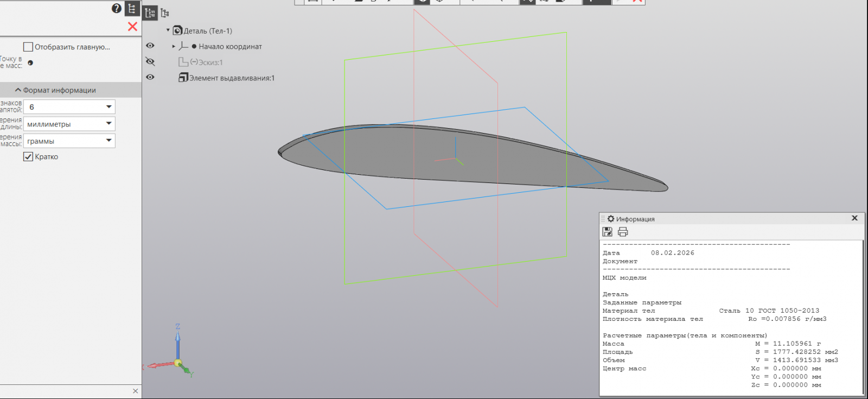Click the second tree display mode icon
Viewport: 868px width, 399px height.
(165, 13)
